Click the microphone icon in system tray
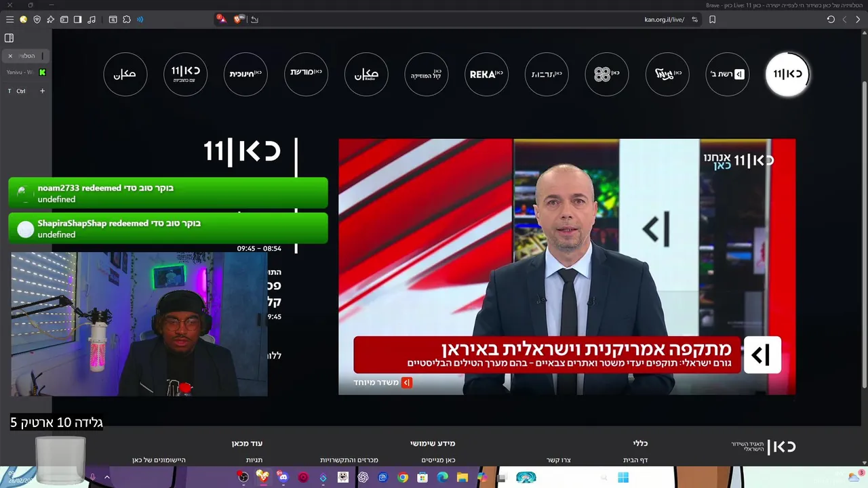 click(x=92, y=477)
